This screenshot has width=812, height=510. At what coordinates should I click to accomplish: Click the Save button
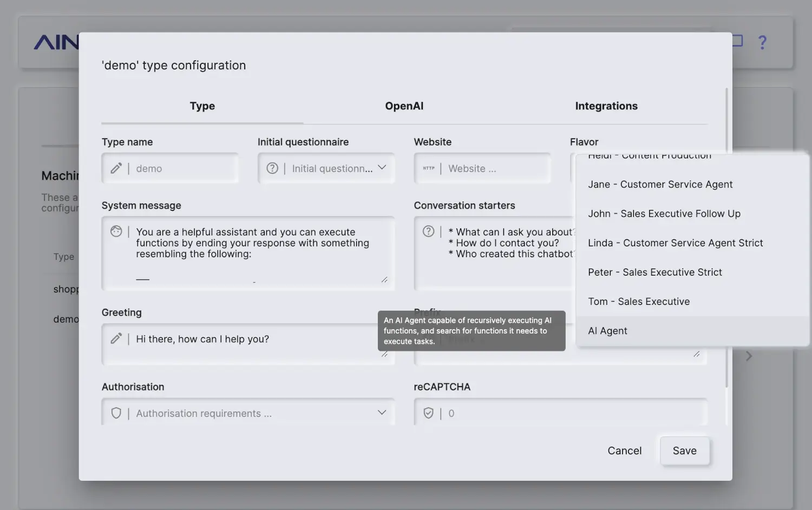coord(685,450)
